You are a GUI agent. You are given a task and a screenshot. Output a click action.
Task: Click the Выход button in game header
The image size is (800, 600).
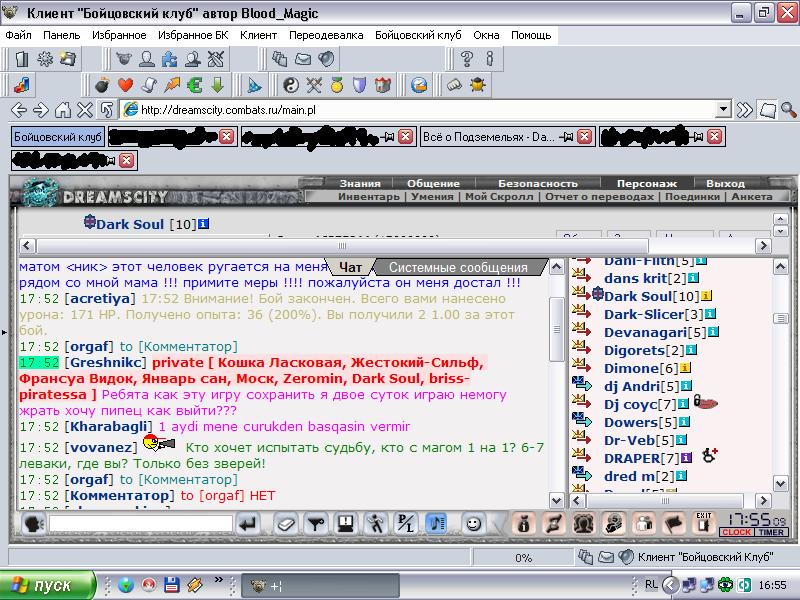click(x=725, y=183)
